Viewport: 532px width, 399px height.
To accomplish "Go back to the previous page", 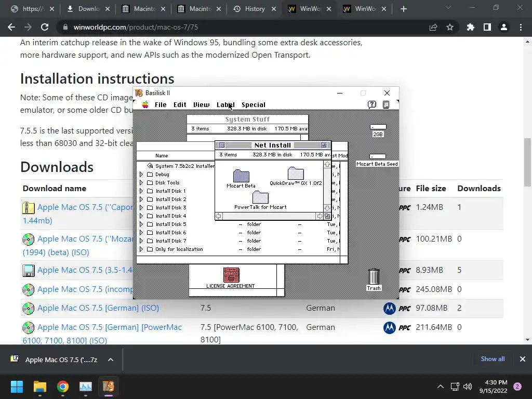I will click(11, 27).
